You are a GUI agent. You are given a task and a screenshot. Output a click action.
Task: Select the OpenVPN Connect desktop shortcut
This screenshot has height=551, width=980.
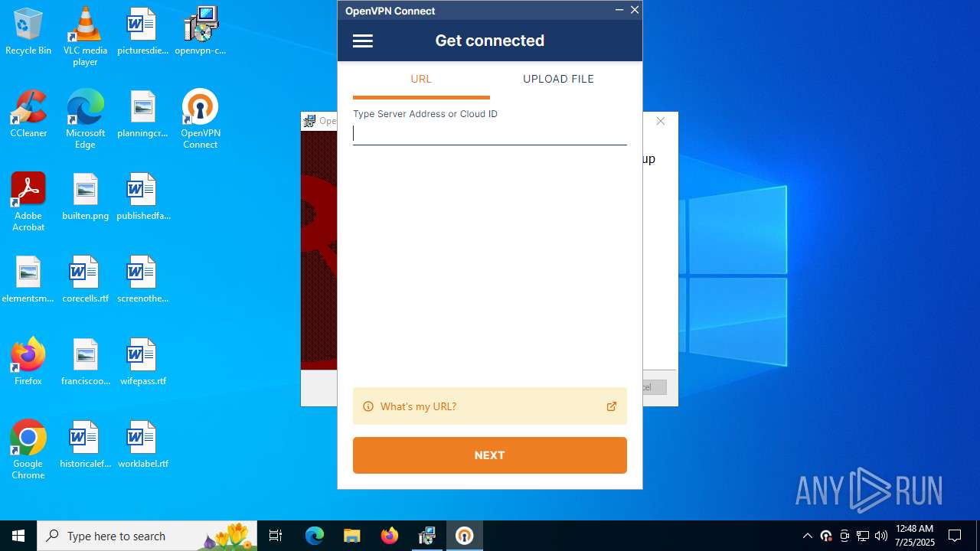pos(201,119)
